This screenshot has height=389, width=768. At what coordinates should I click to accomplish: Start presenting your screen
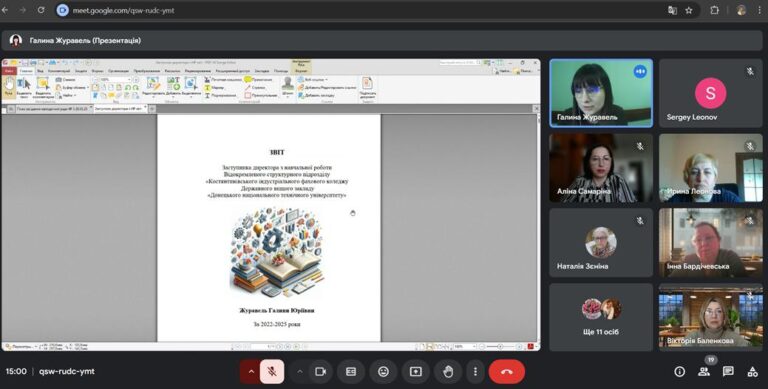415,371
